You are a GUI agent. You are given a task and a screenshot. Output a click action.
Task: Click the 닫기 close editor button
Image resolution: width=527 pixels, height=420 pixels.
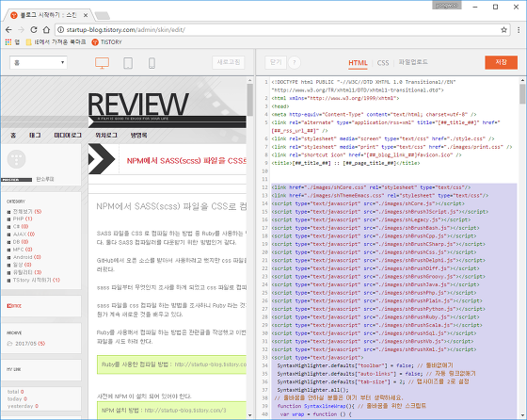coord(276,62)
